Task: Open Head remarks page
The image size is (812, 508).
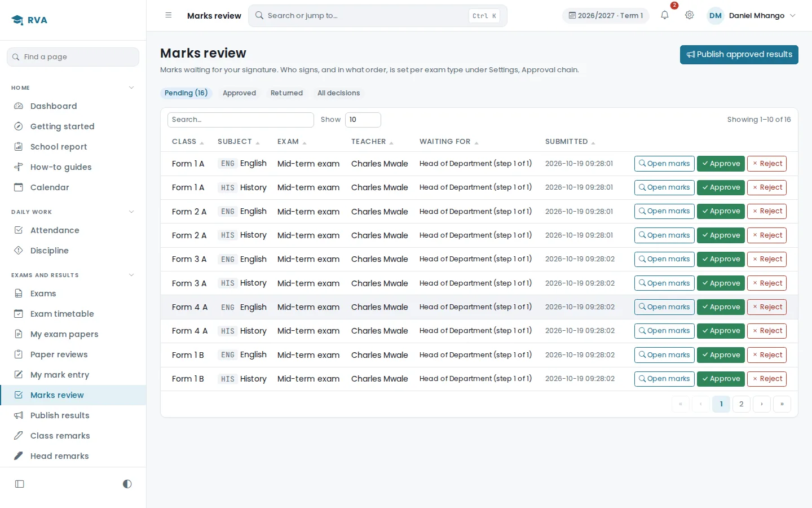Action: [73, 456]
